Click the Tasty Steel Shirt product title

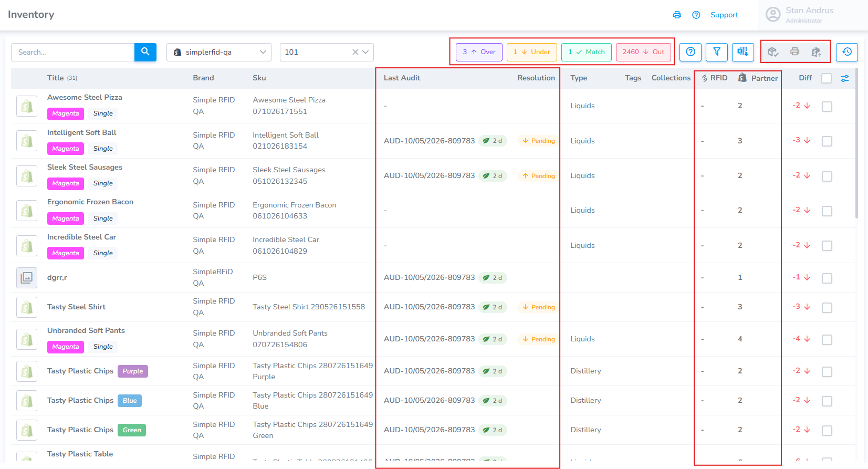pyautogui.click(x=76, y=307)
